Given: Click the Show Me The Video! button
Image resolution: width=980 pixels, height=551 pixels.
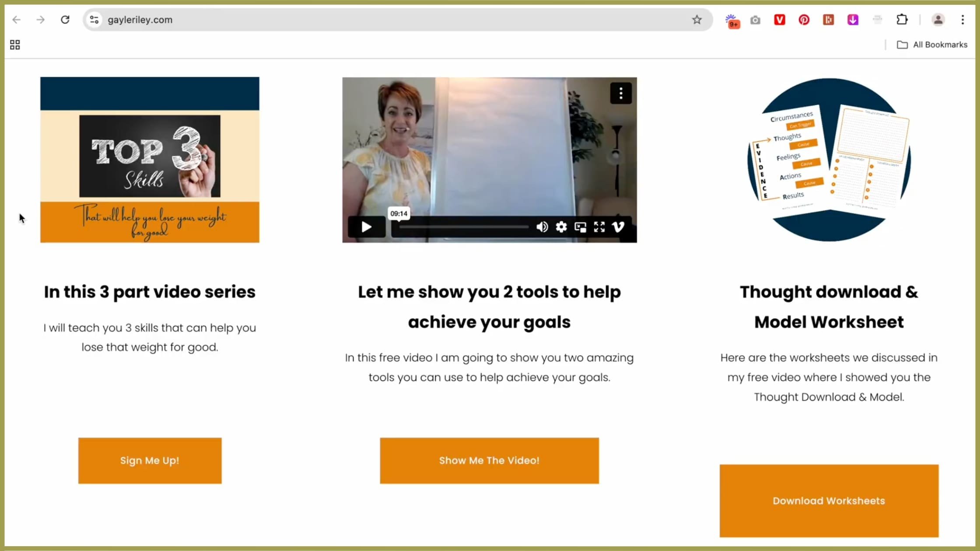Looking at the screenshot, I should [489, 460].
